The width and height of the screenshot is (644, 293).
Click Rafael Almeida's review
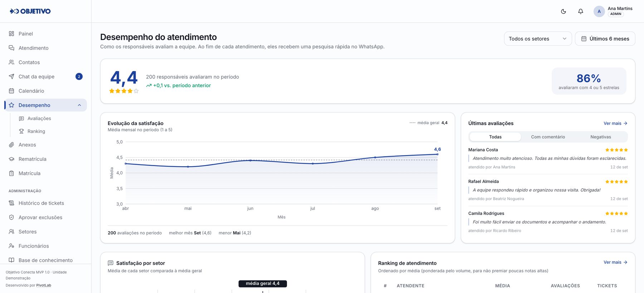(548, 190)
